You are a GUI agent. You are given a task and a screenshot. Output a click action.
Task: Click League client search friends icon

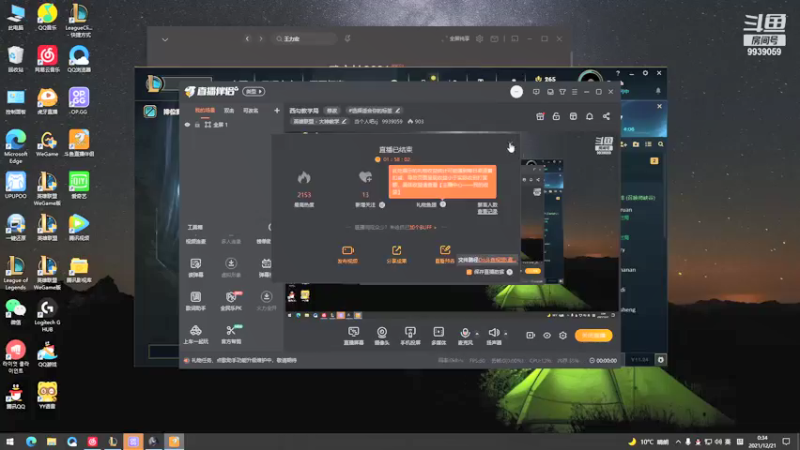pyautogui.click(x=661, y=144)
